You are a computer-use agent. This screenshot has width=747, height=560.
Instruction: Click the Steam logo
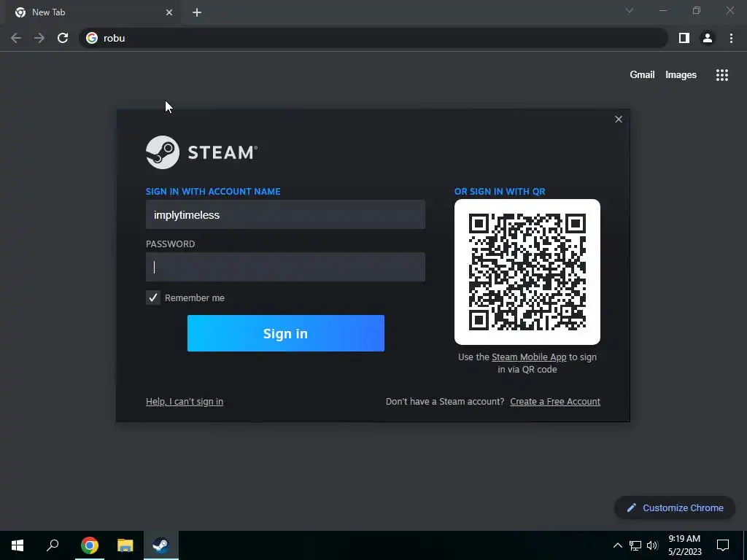[201, 152]
